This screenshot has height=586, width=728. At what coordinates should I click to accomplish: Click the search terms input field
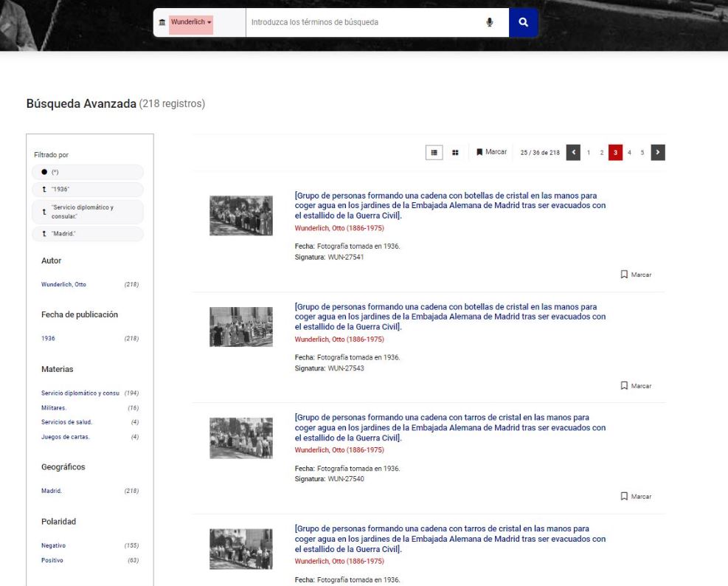364,22
